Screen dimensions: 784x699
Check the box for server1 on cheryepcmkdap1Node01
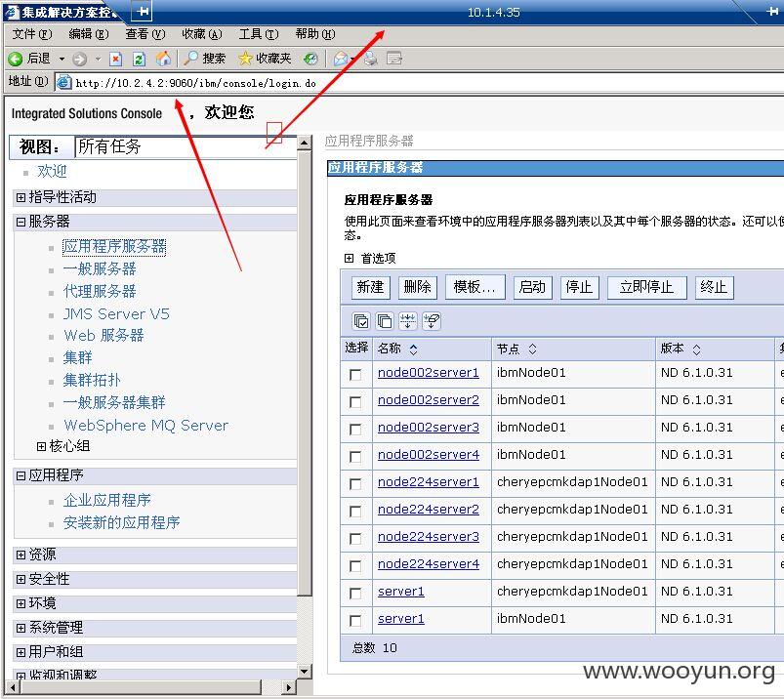[x=355, y=594]
